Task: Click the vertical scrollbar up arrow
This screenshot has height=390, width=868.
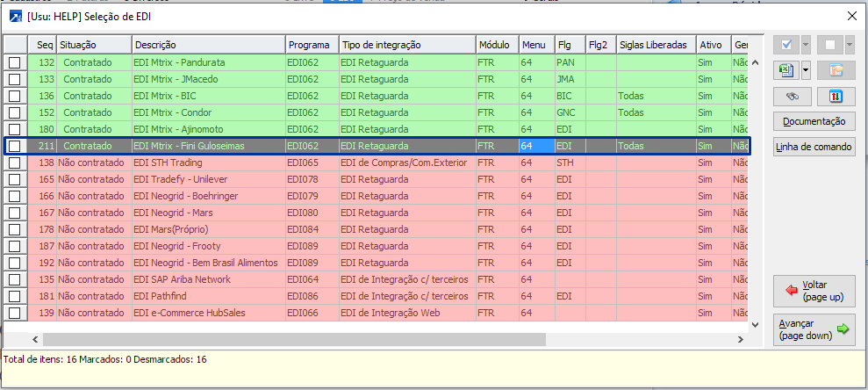Action: [x=755, y=62]
